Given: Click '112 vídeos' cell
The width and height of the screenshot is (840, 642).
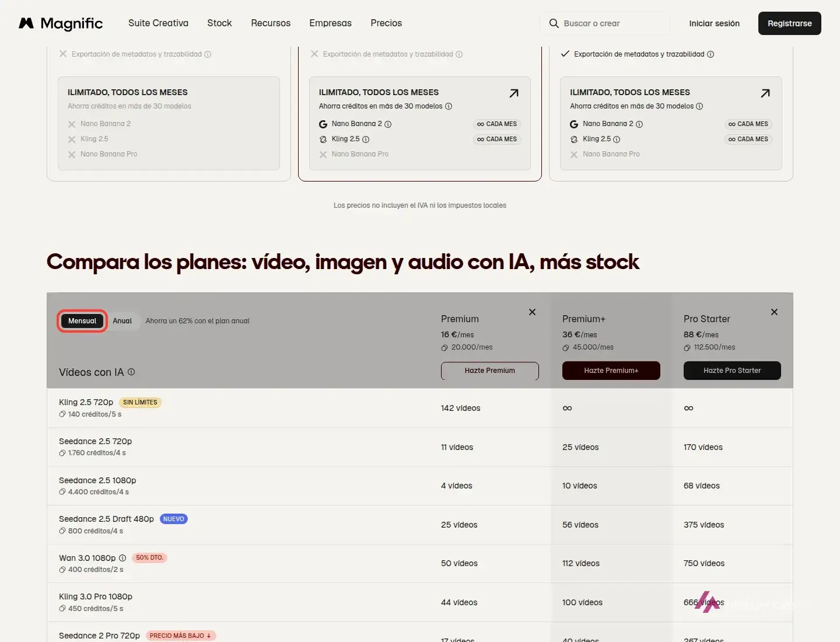Looking at the screenshot, I should tap(581, 564).
